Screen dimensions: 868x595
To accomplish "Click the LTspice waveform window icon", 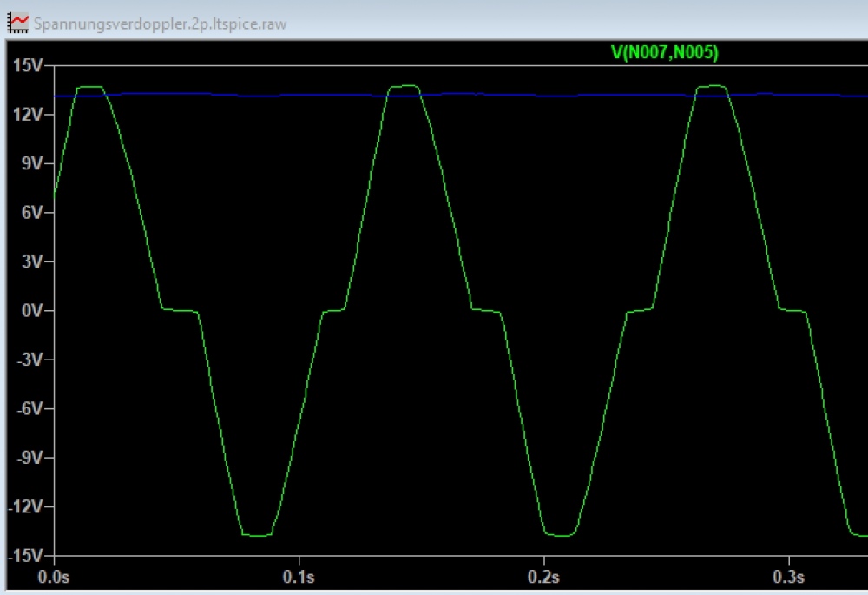I will [x=17, y=23].
